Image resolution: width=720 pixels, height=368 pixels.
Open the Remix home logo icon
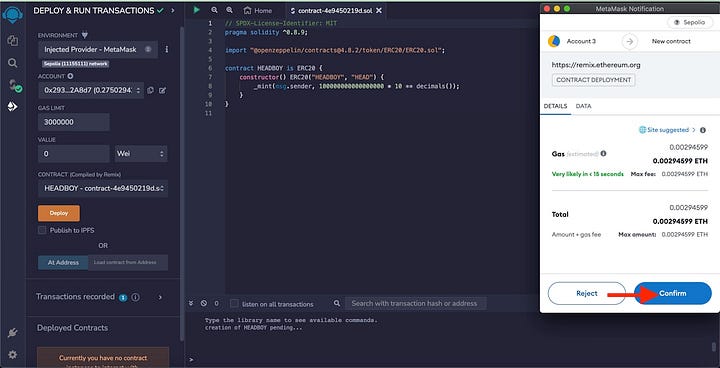(12, 15)
